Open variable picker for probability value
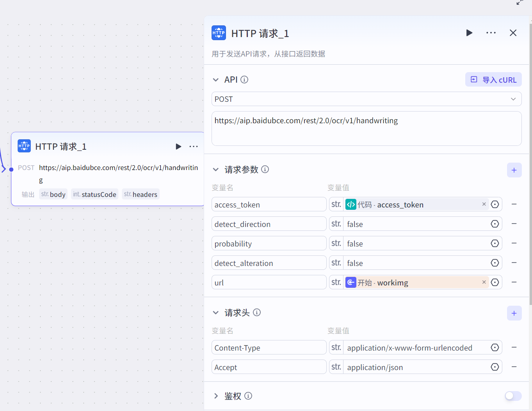The height and width of the screenshot is (411, 532). 495,243
